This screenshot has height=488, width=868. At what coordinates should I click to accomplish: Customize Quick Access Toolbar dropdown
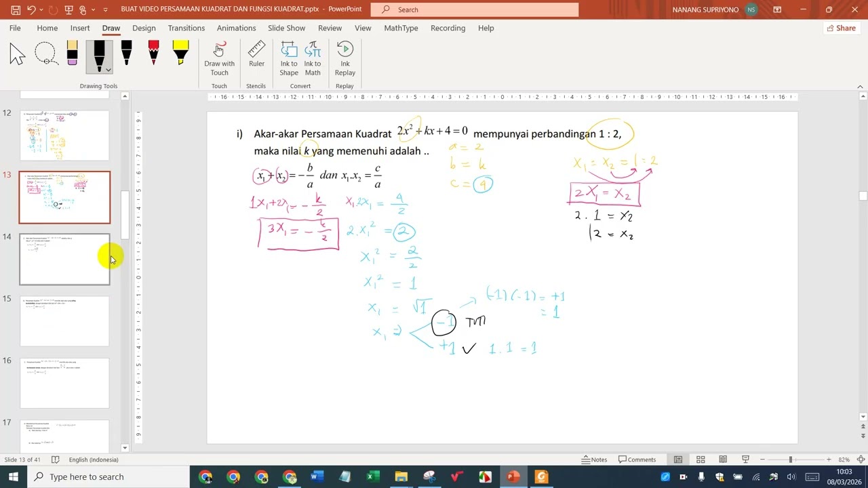[x=105, y=9]
